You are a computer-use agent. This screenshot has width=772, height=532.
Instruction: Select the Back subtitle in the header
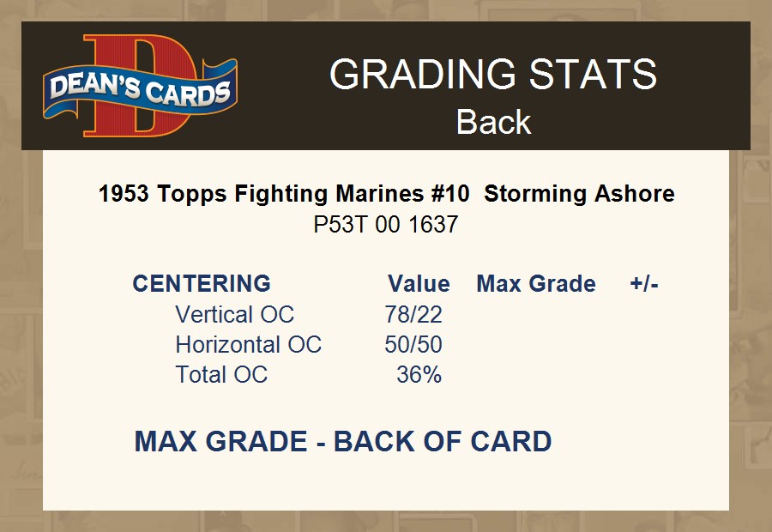point(493,122)
